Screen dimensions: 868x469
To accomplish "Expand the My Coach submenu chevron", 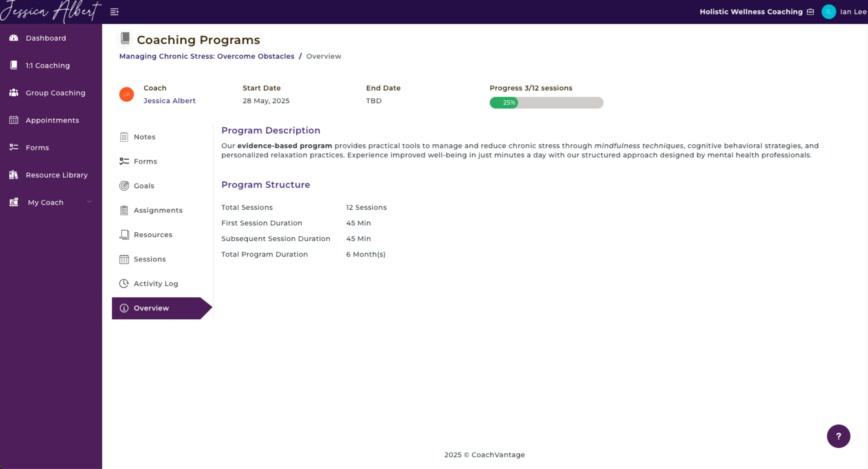I will click(89, 202).
